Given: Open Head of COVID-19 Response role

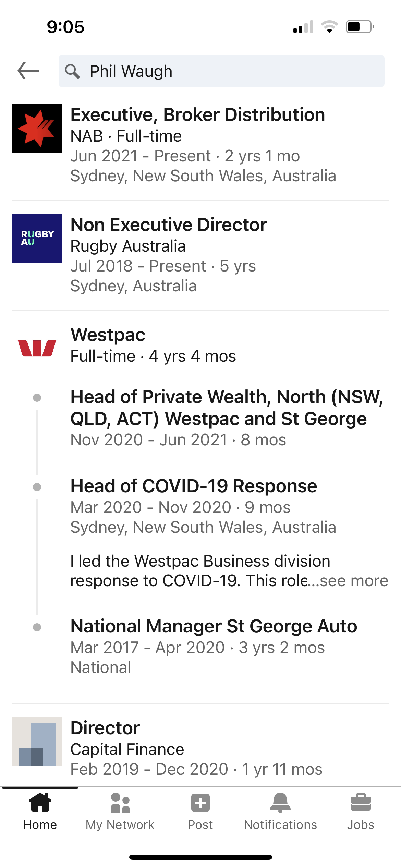Looking at the screenshot, I should coord(194,486).
